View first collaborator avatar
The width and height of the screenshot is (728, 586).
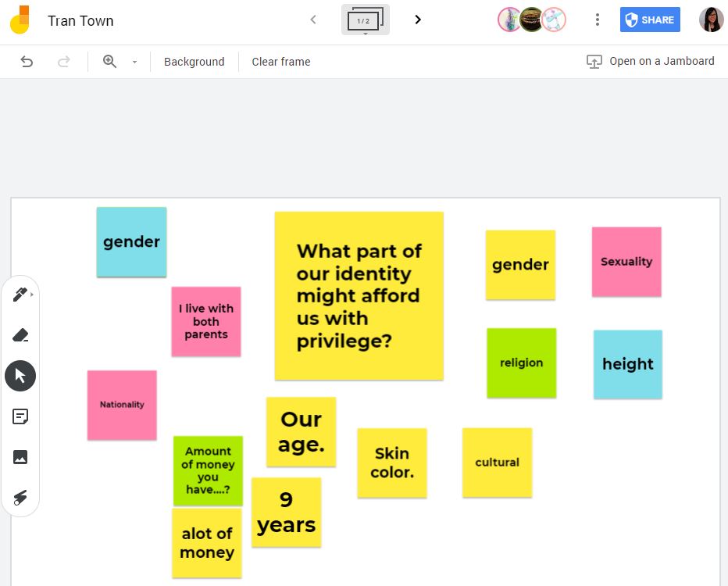509,20
